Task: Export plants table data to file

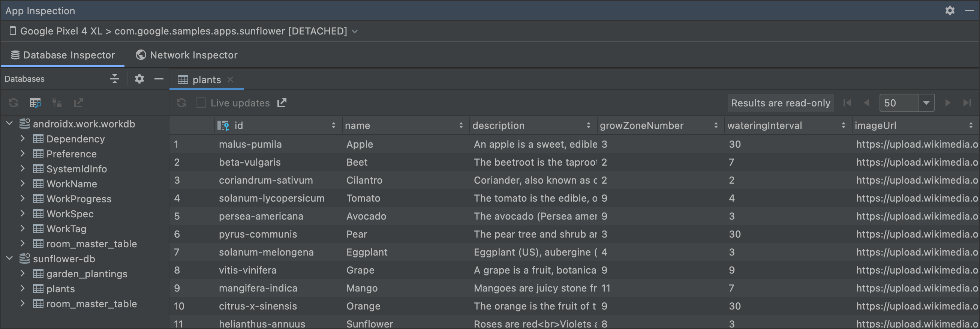Action: click(x=282, y=103)
